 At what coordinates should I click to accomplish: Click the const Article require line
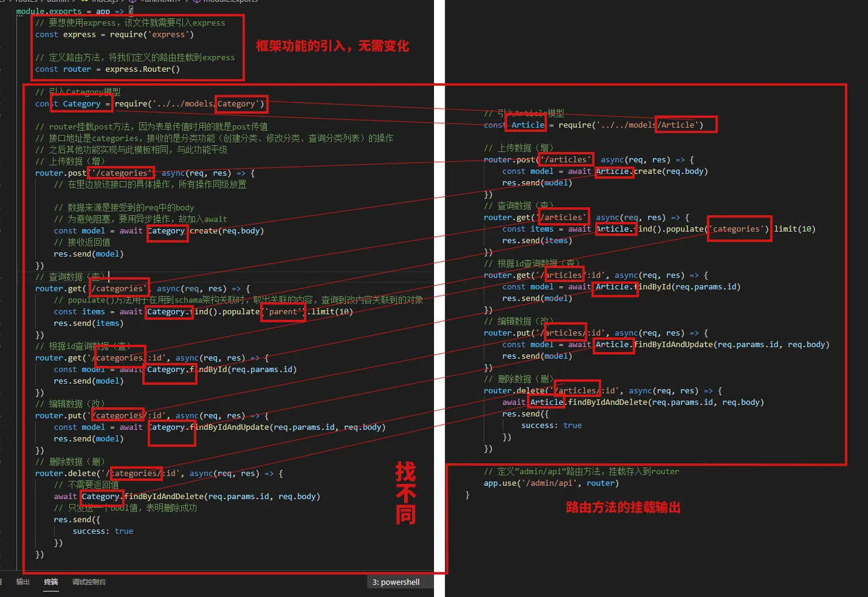tap(594, 125)
